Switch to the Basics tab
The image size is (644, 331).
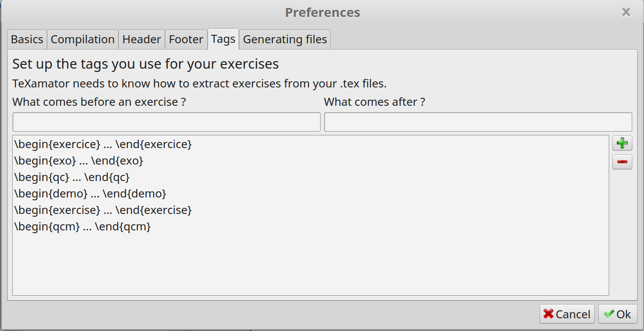[27, 39]
